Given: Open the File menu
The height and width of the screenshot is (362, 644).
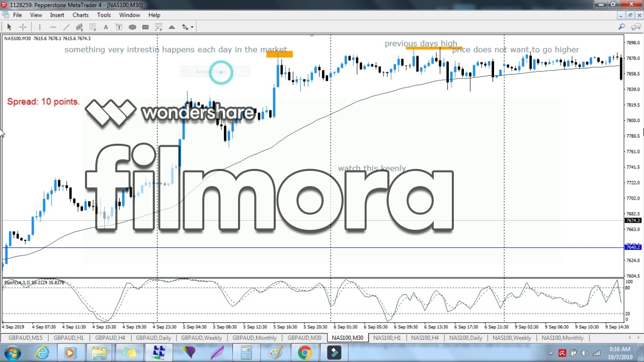Looking at the screenshot, I should [17, 15].
